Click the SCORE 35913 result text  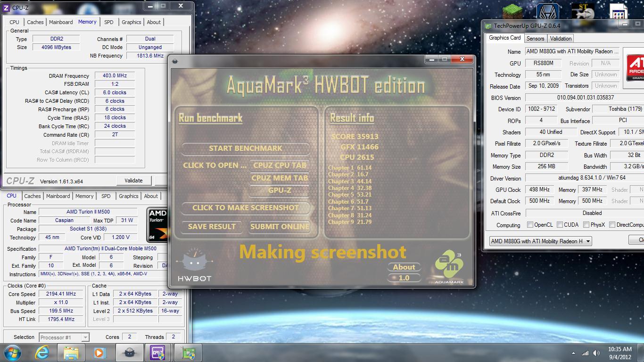coord(355,137)
